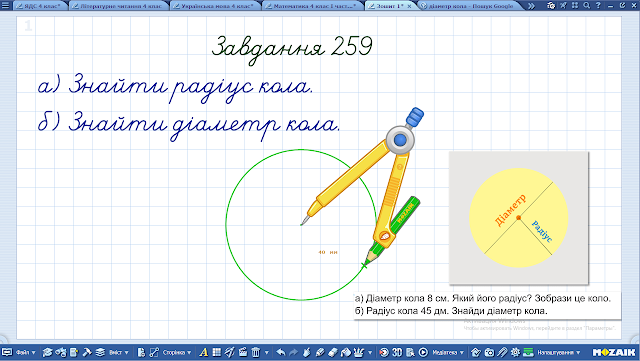Attach a file with paperclip icon
The image size is (640, 361).
[502, 352]
